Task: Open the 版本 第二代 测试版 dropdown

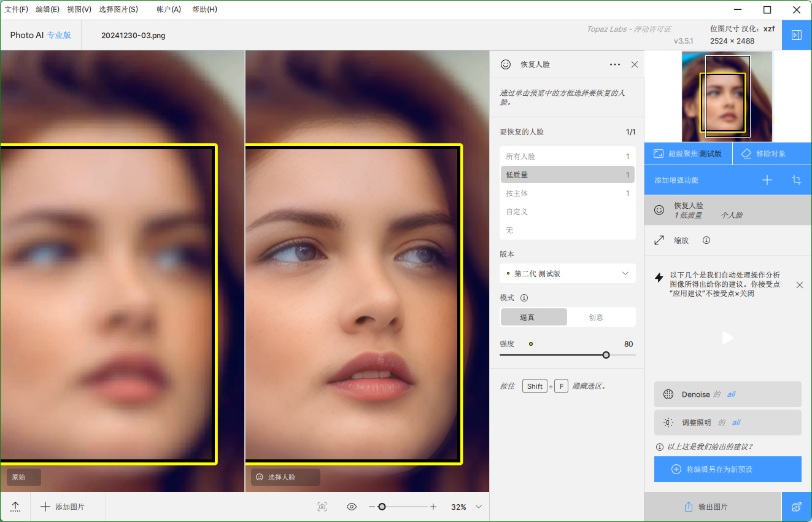Action: click(568, 273)
